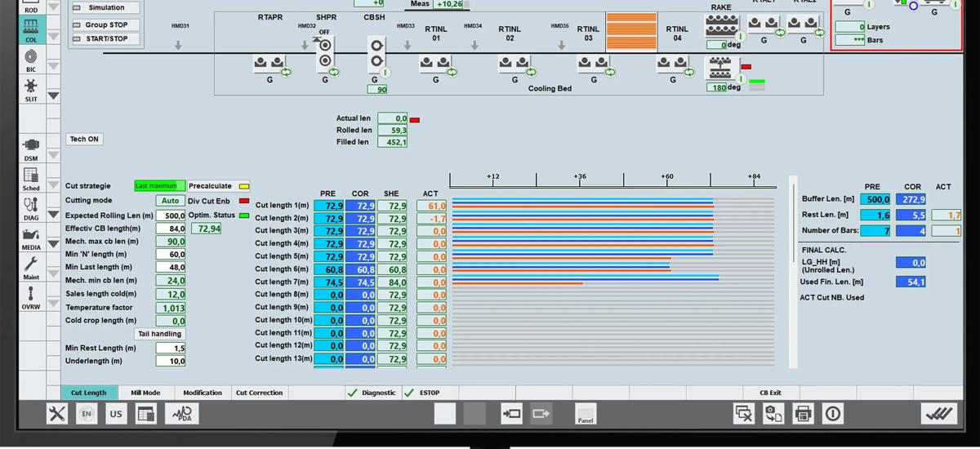
Task: Switch language with the EN globe icon
Action: [86, 414]
